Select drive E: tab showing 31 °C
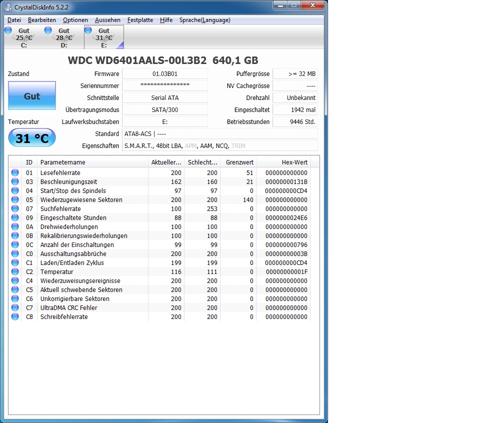Viewport: 504px width, 423px height. click(x=104, y=37)
